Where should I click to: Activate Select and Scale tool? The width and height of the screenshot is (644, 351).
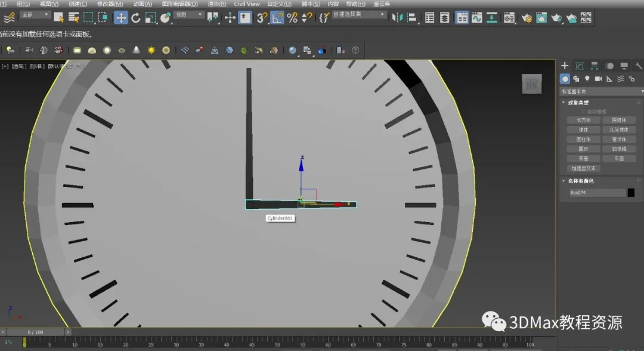point(150,18)
